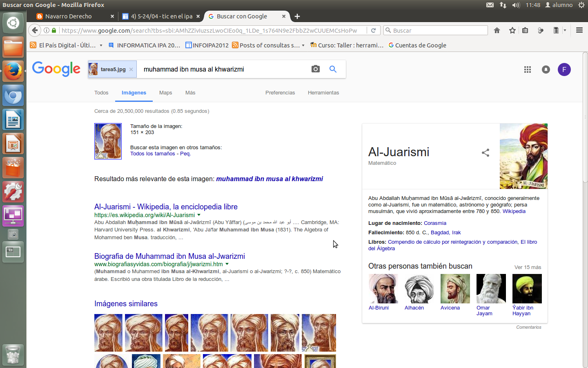The image size is (588, 368).
Task: Close the Buscar con Google tab
Action: point(284,16)
